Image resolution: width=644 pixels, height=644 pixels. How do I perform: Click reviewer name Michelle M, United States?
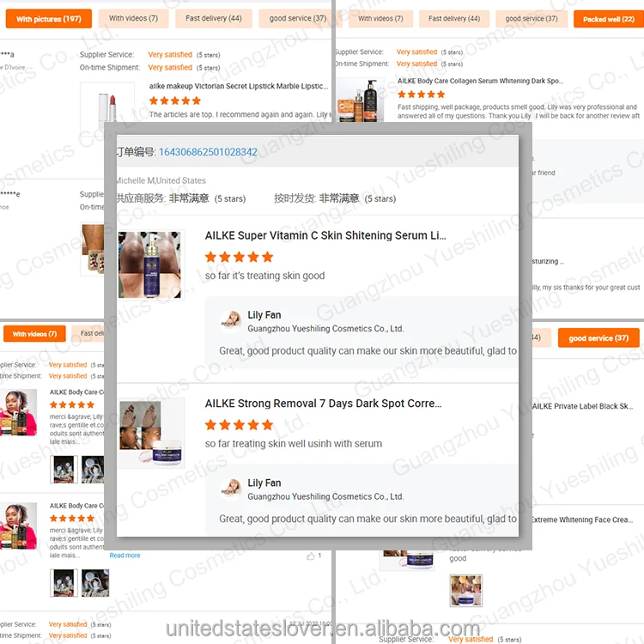point(161,180)
